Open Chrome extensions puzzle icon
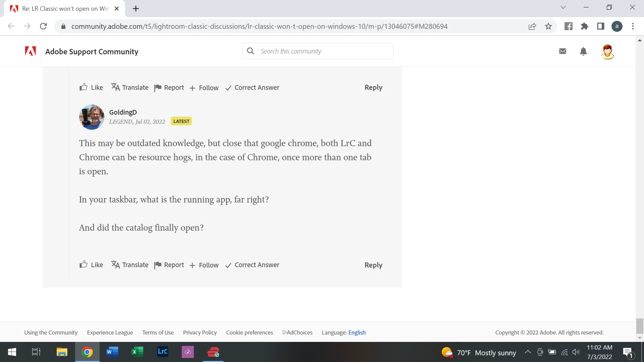The image size is (644, 362). 585,26
